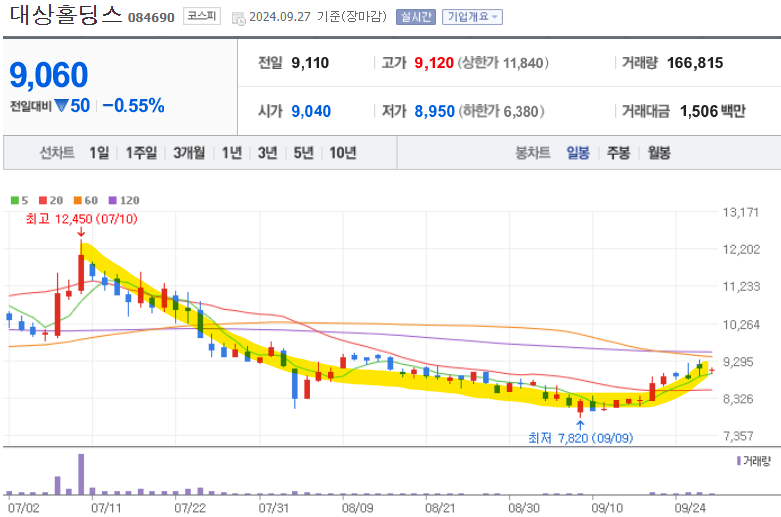This screenshot has width=781, height=517.
Task: Click the green 5-day average legend swatch
Action: 14,200
